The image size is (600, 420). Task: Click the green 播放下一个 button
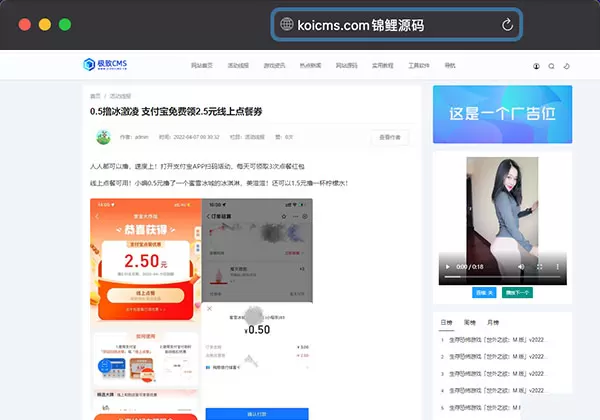[517, 293]
